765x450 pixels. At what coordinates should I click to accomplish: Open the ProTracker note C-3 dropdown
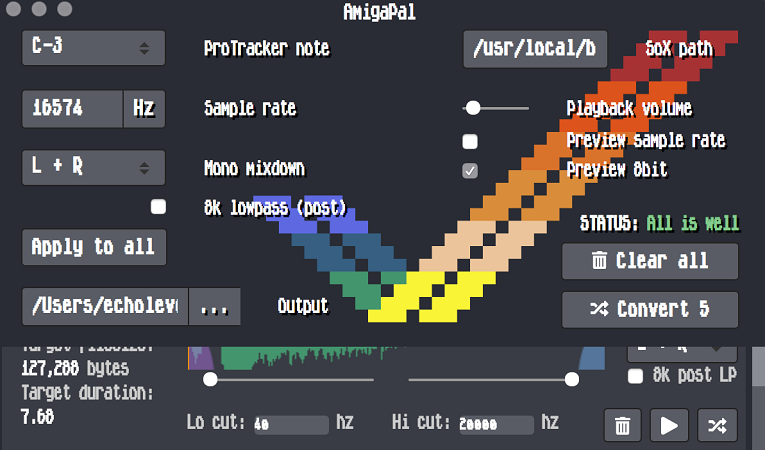(93, 47)
